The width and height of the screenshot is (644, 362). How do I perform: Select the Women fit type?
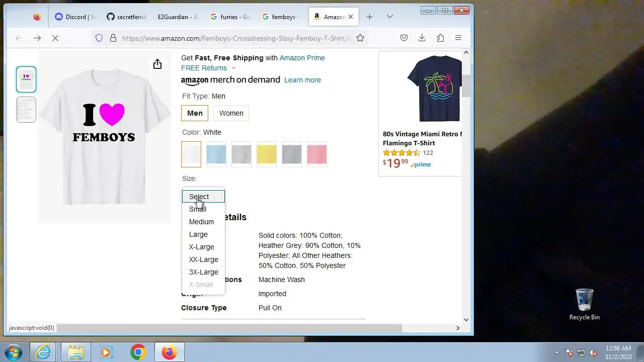(231, 113)
